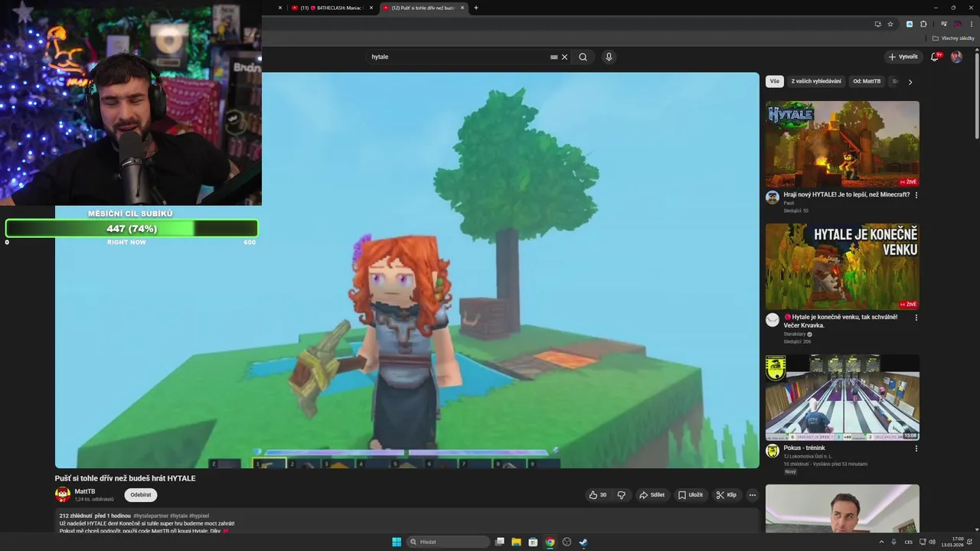This screenshot has height=551, width=980.
Task: Open Microsoft Store from the taskbar
Action: (x=533, y=542)
